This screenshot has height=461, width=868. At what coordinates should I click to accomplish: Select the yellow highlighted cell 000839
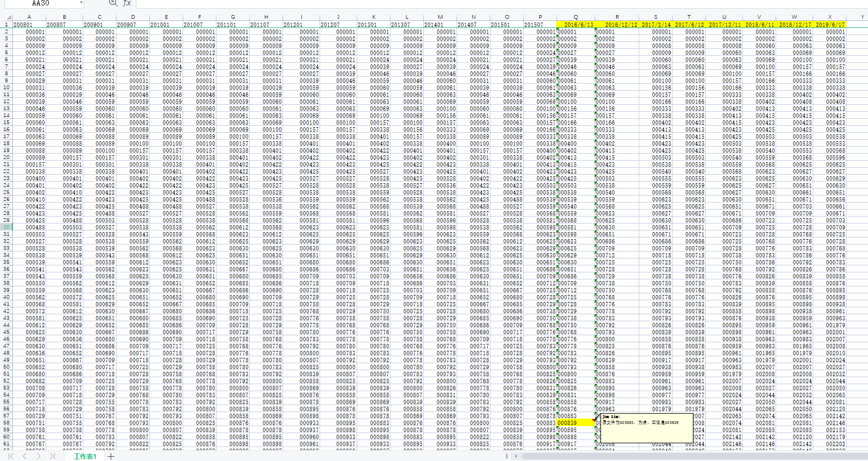(x=575, y=423)
